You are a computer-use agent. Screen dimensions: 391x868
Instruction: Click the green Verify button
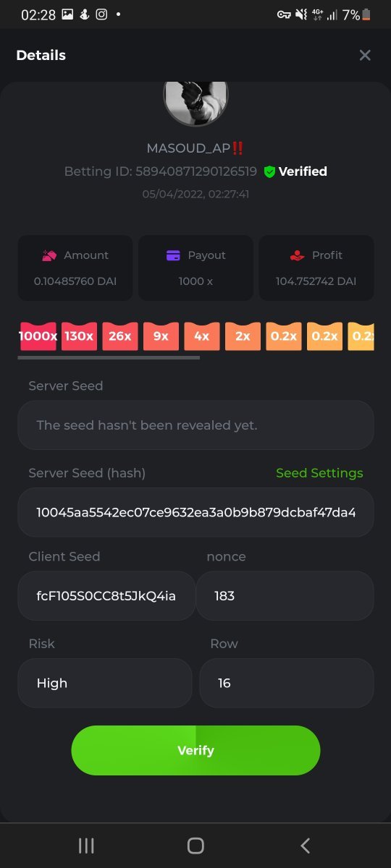(x=195, y=750)
